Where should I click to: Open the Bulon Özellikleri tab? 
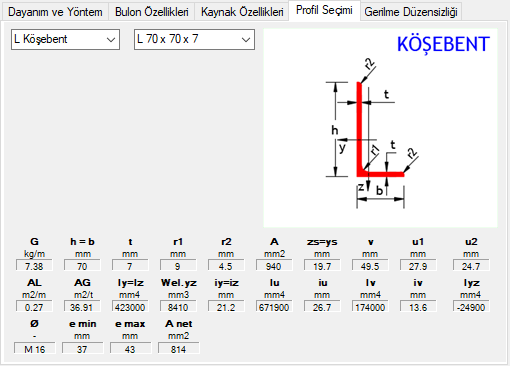(152, 12)
